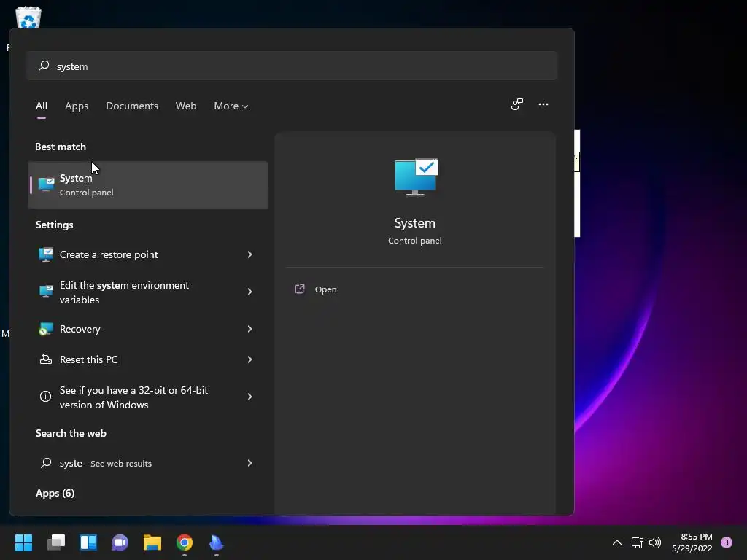Expand the 32-bit or 64-bit result arrow

(249, 397)
